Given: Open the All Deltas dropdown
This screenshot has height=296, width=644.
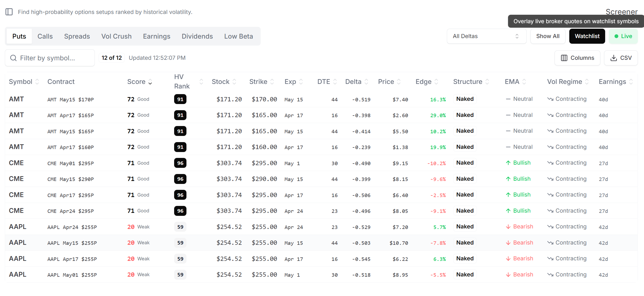Looking at the screenshot, I should [x=486, y=36].
